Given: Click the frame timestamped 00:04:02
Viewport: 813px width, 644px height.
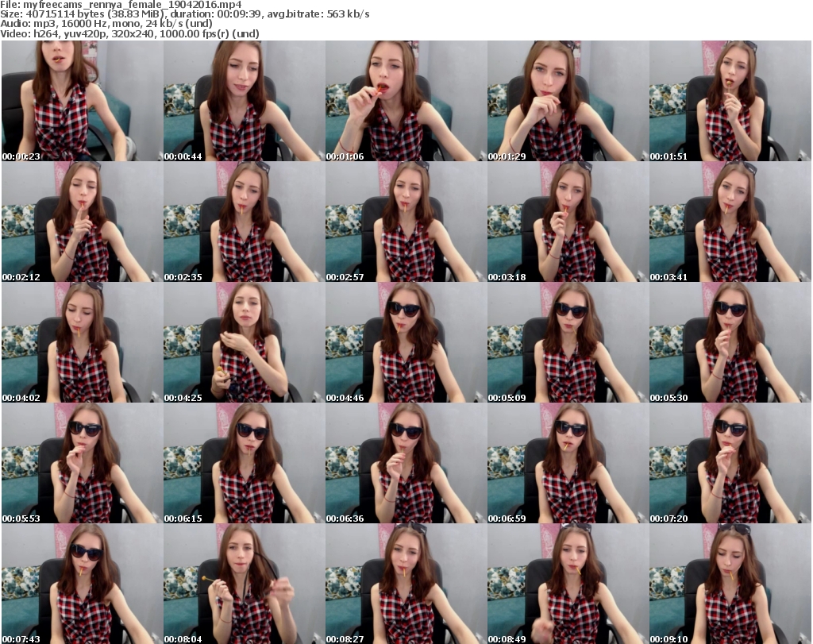Looking at the screenshot, I should coord(83,343).
